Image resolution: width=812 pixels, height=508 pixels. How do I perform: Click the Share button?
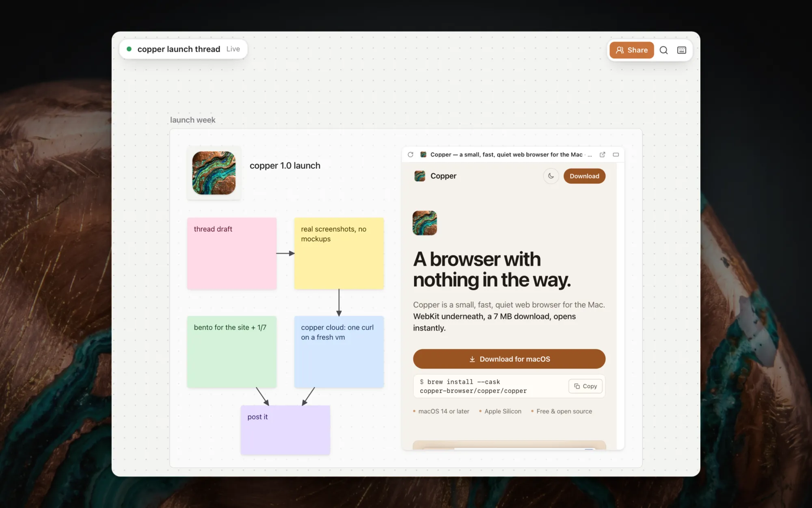point(631,50)
